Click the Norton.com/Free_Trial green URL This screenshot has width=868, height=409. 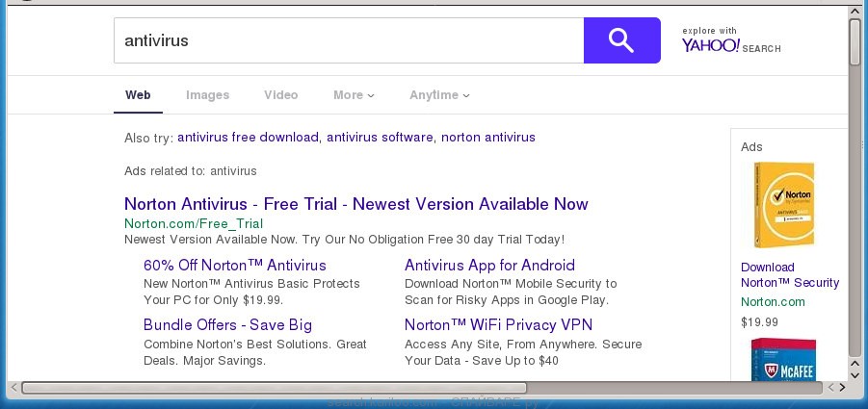tap(194, 223)
